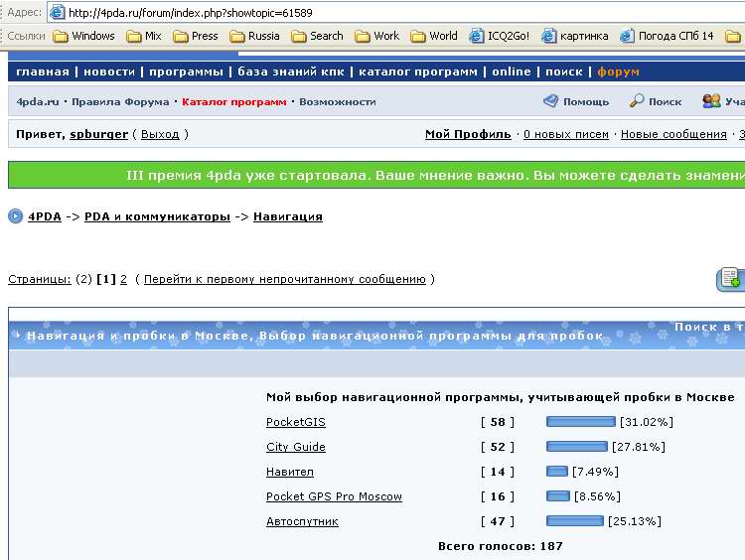Viewport: 745px width, 560px height.
Task: Open Мой Профиль link
Action: tap(468, 134)
